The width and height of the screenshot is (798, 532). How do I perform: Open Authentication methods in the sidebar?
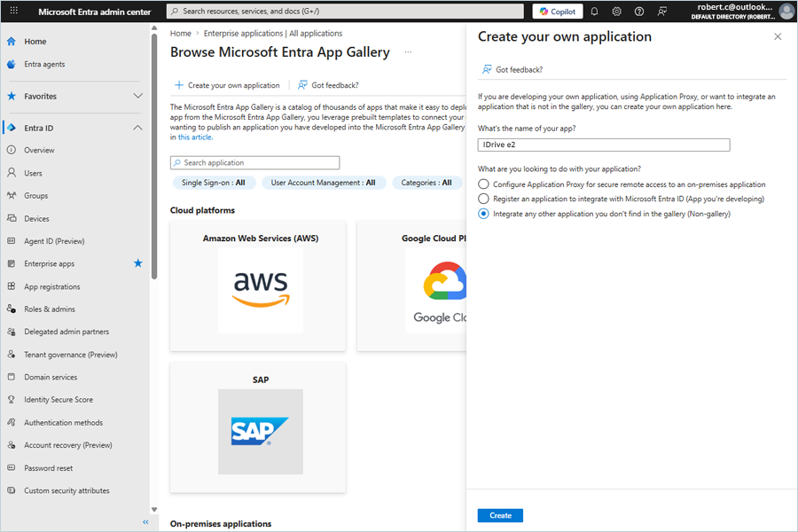pos(63,423)
